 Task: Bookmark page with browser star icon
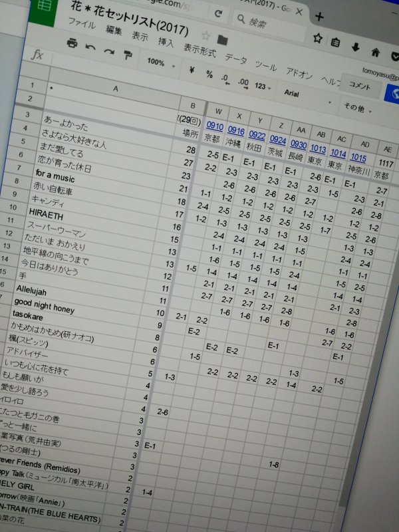click(318, 38)
